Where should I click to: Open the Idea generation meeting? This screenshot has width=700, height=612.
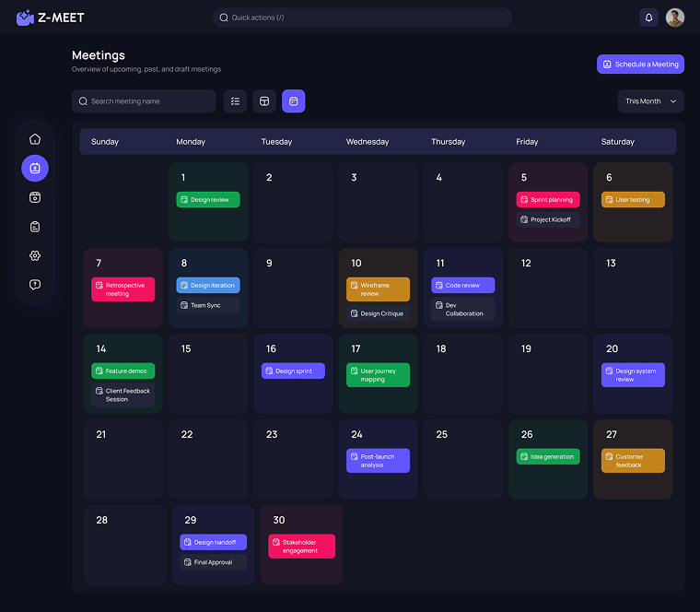[548, 456]
